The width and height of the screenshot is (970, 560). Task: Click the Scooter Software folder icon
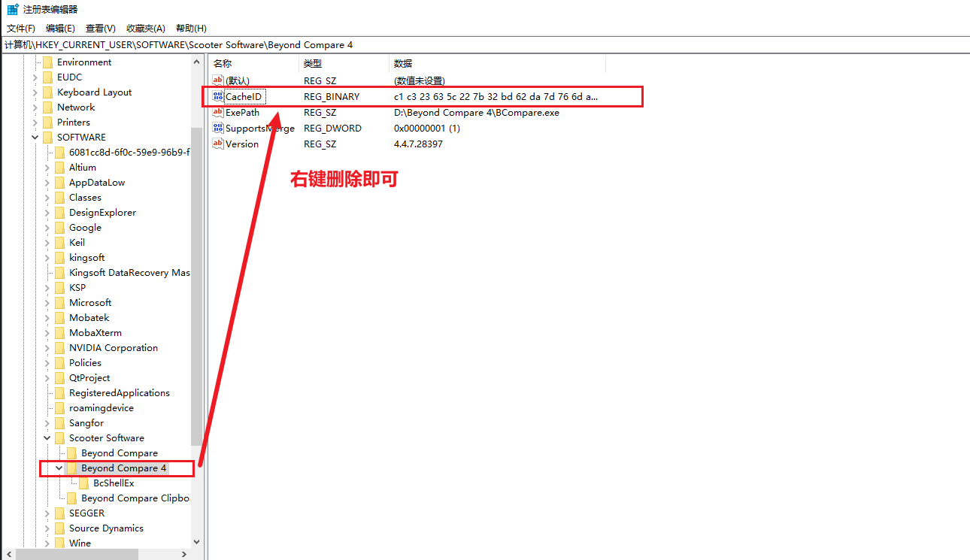coord(60,438)
